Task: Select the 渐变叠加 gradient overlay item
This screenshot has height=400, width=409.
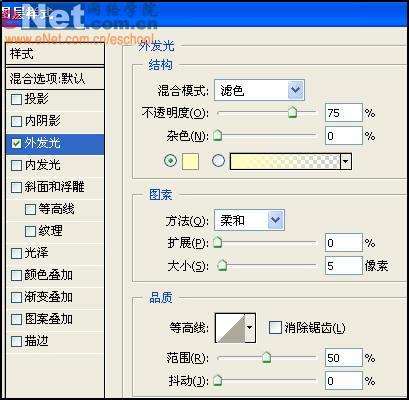Action: pos(55,297)
